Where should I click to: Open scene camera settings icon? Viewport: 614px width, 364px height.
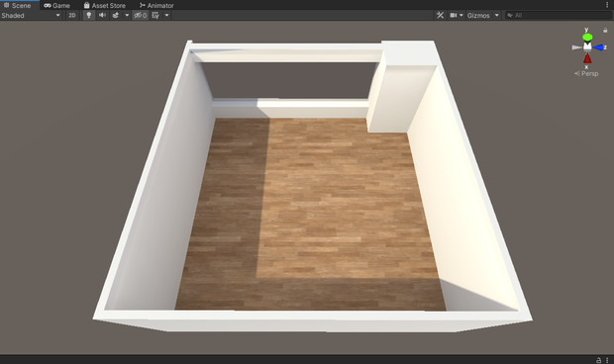click(454, 15)
